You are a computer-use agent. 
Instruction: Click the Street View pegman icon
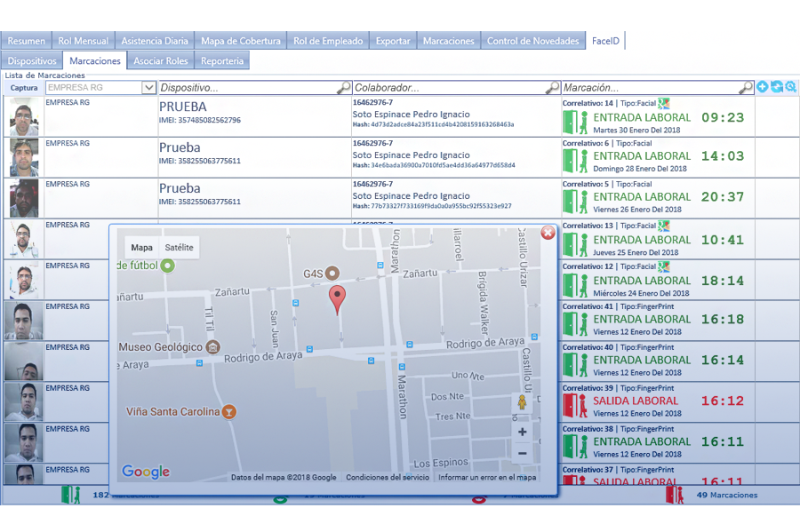click(x=522, y=403)
